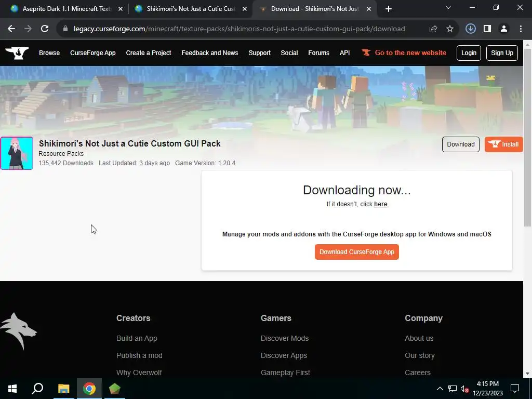
Task: Close the second Shikimori's tab
Action: tap(245, 9)
